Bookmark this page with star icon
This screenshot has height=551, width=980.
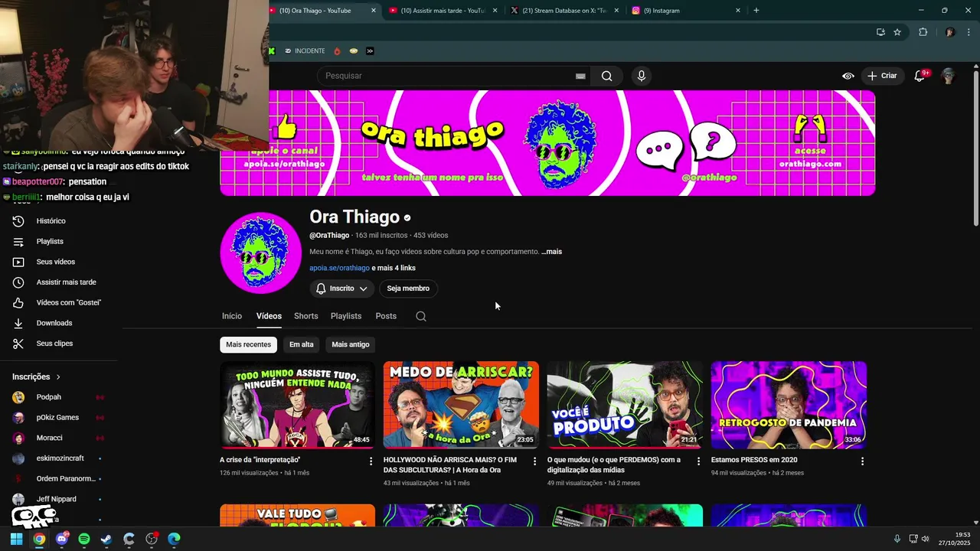tap(897, 32)
